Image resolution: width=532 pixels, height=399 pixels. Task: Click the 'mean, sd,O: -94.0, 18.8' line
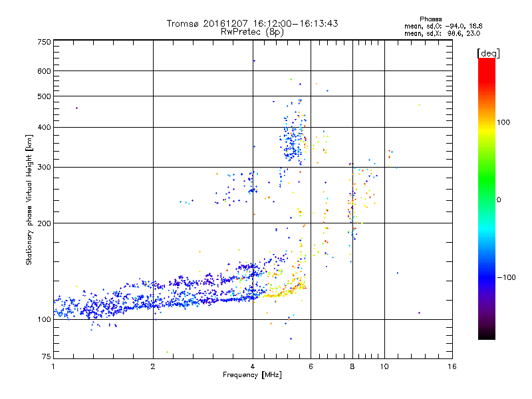click(x=443, y=26)
